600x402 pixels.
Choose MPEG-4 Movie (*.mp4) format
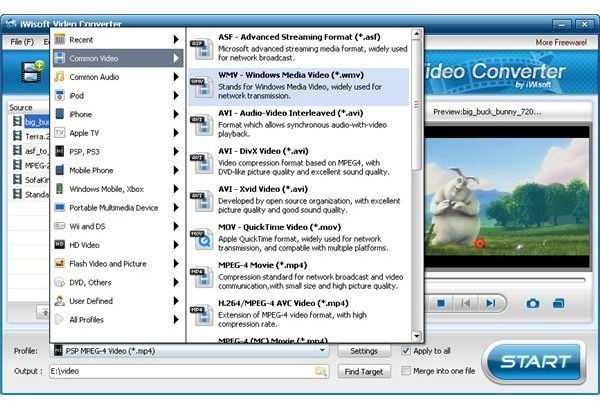click(298, 275)
